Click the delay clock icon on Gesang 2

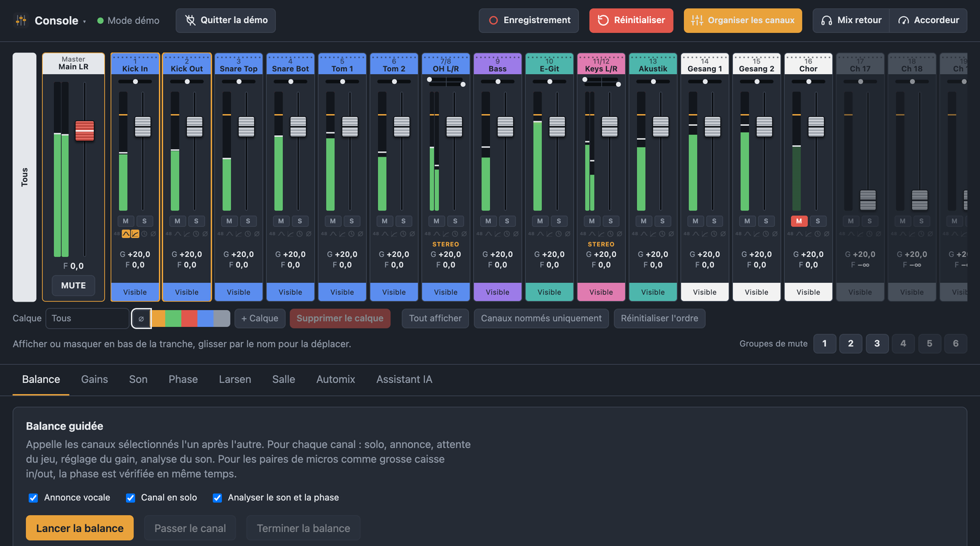(x=766, y=234)
